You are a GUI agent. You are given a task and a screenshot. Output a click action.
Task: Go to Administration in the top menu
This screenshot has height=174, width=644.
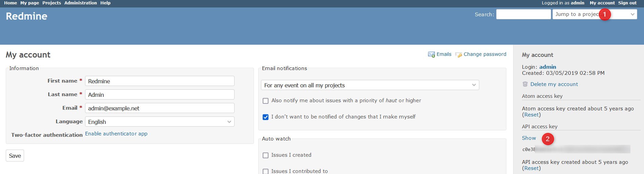(80, 3)
